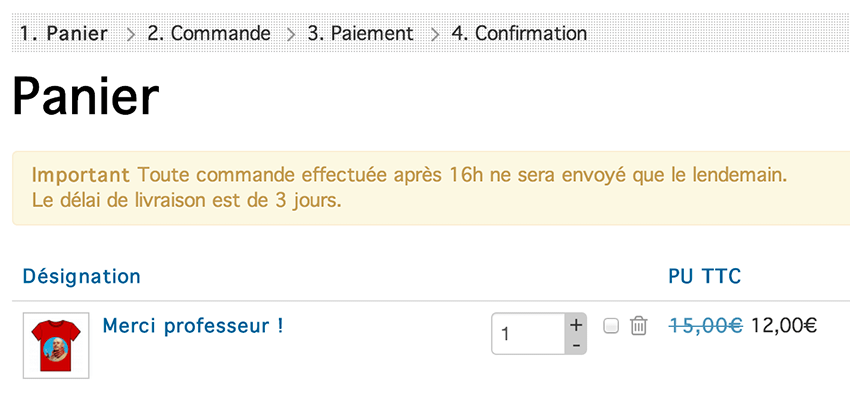Focus the quantity input field
This screenshot has width=850, height=417.
[x=528, y=334]
